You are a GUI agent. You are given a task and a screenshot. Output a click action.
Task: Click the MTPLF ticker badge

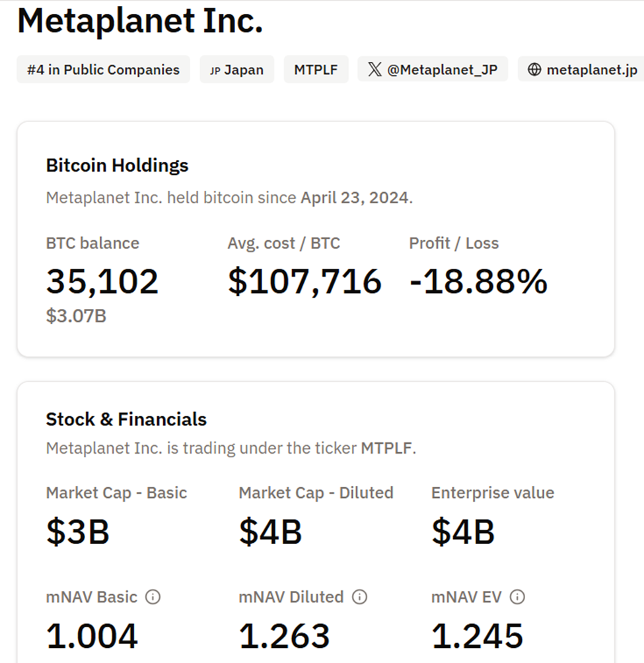coord(316,69)
